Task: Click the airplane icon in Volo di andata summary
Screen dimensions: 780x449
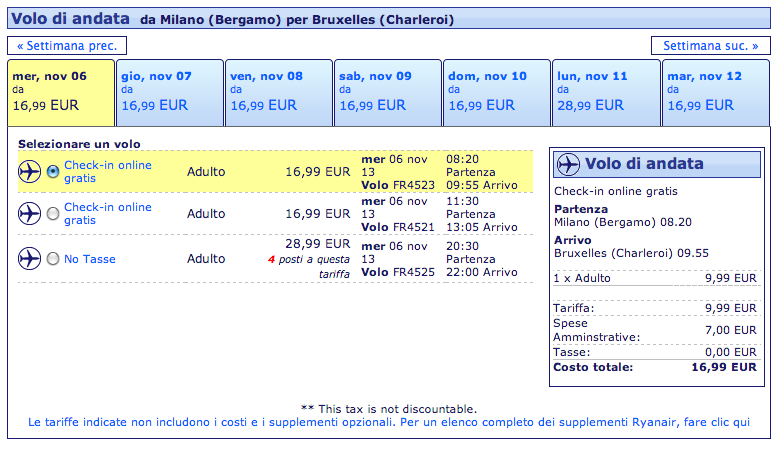Action: (x=568, y=164)
